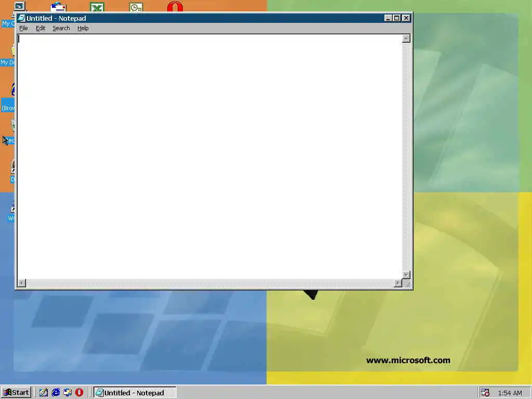Launch Opera from quick launch bar

coord(79,393)
